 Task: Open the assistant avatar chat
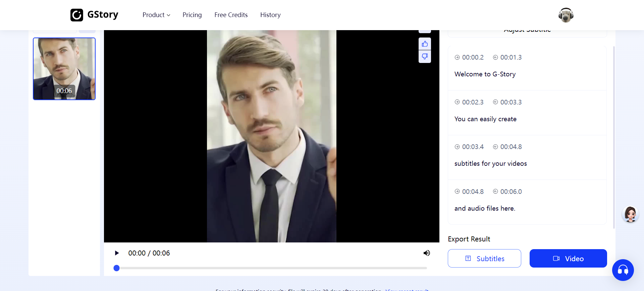pos(630,214)
